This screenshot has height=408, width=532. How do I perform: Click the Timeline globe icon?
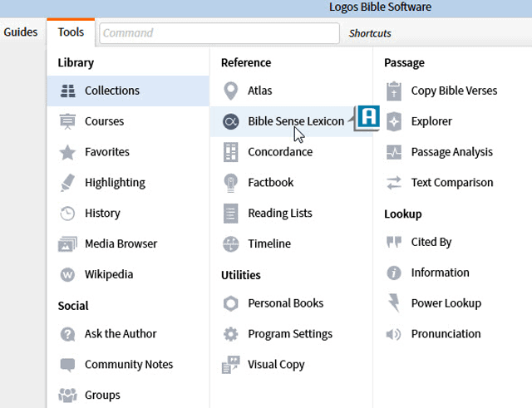click(x=231, y=244)
